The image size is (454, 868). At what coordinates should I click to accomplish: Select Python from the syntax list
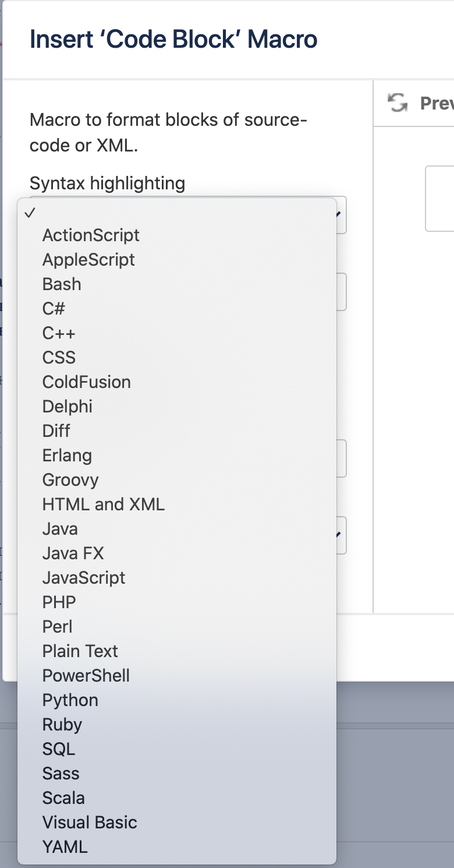[70, 700]
